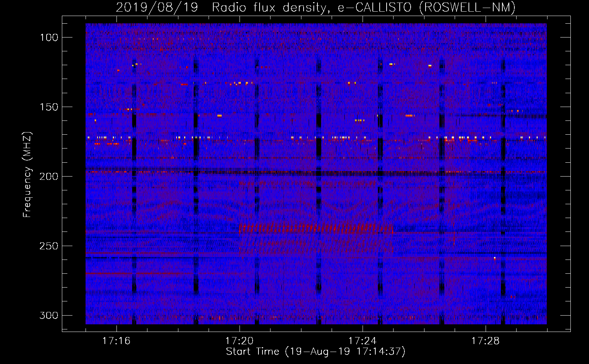Click the '300' frequency tick label

click(49, 315)
